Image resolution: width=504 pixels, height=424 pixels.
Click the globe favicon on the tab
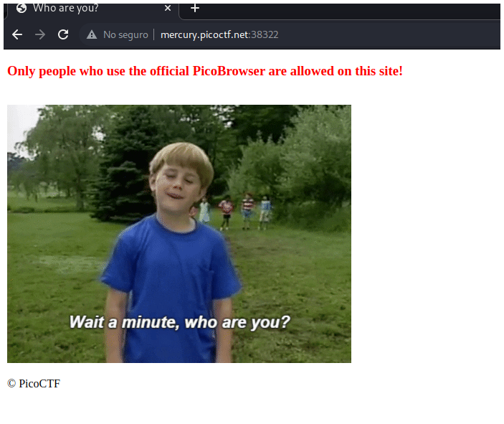tap(22, 9)
